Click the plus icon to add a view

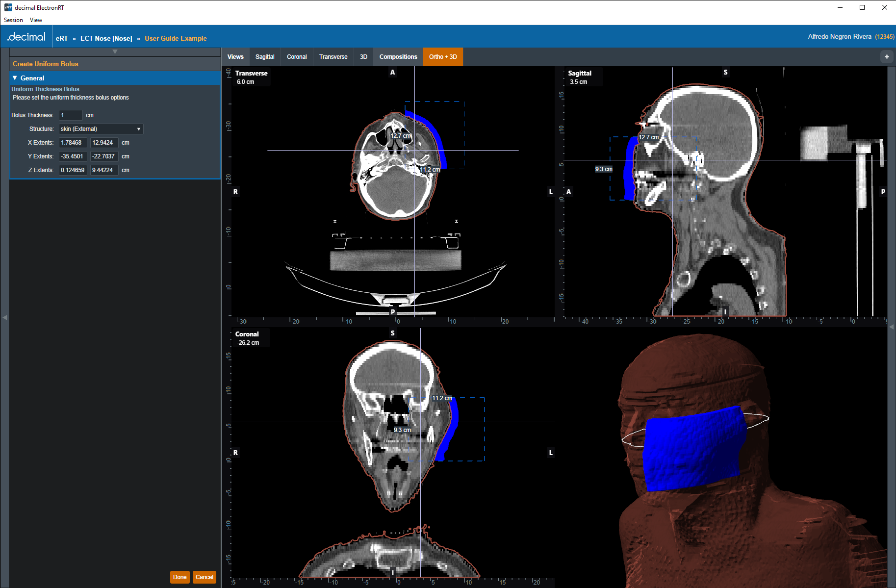[x=886, y=57]
